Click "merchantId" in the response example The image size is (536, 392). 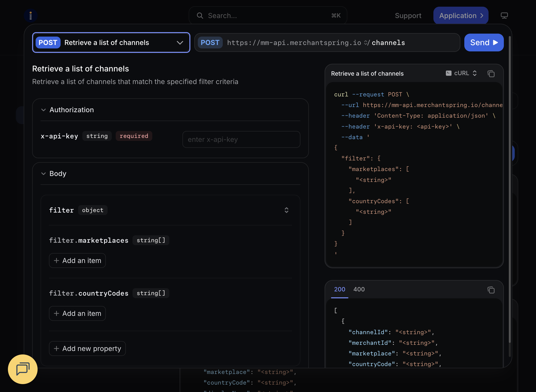pyautogui.click(x=370, y=343)
